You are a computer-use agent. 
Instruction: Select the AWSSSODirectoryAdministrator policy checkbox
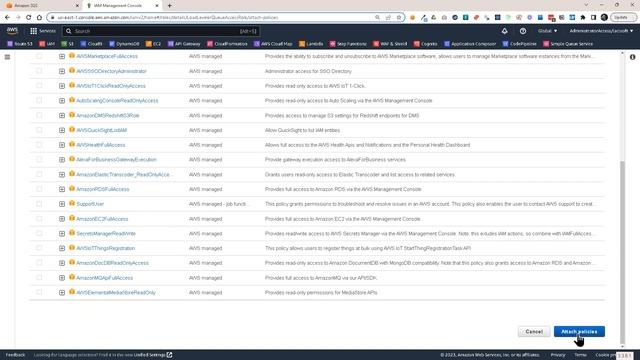pos(39,71)
